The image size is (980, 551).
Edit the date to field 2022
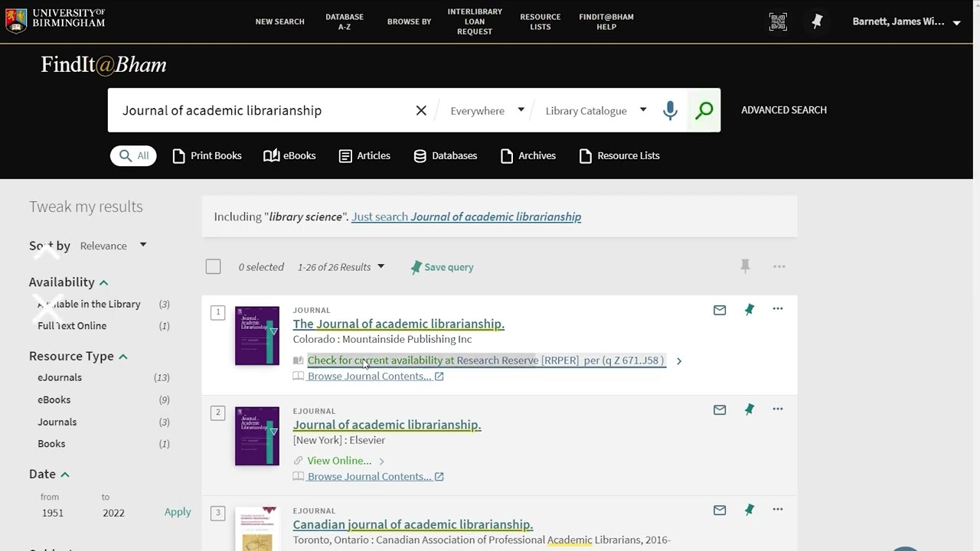pyautogui.click(x=113, y=513)
